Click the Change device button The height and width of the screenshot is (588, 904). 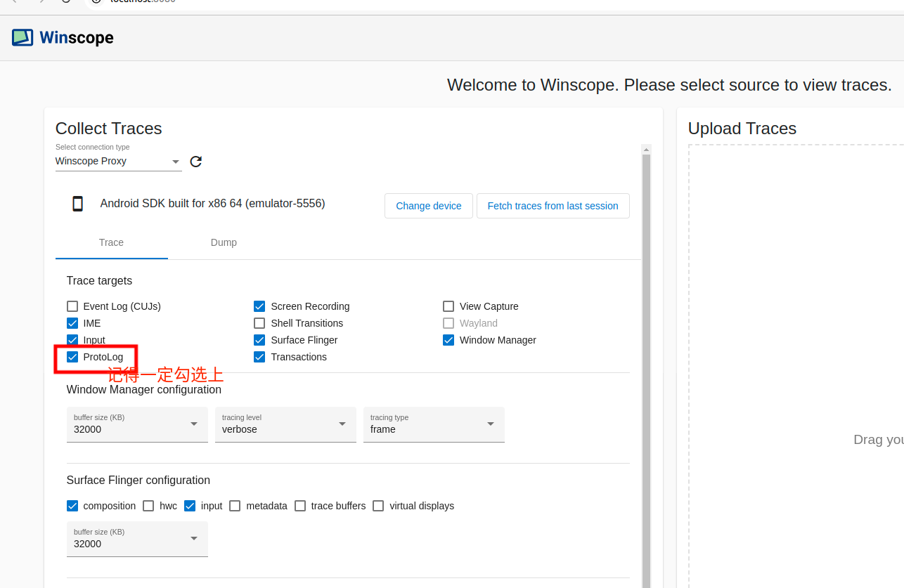pyautogui.click(x=429, y=206)
